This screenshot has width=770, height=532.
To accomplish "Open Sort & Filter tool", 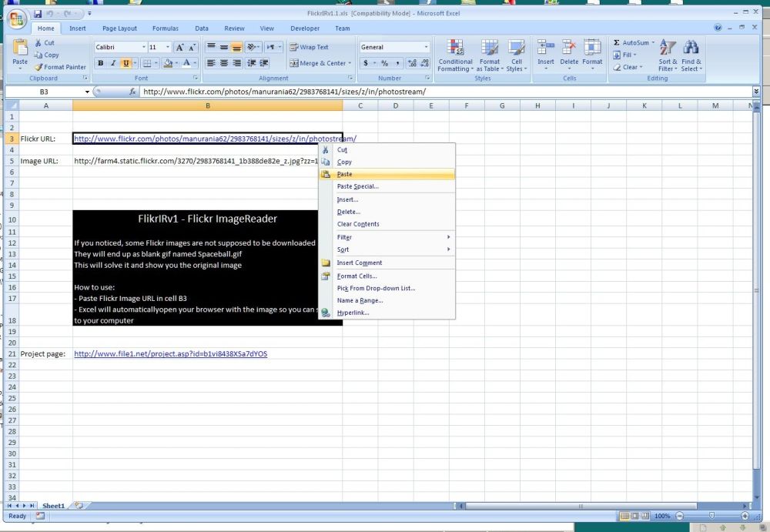I will pos(668,55).
